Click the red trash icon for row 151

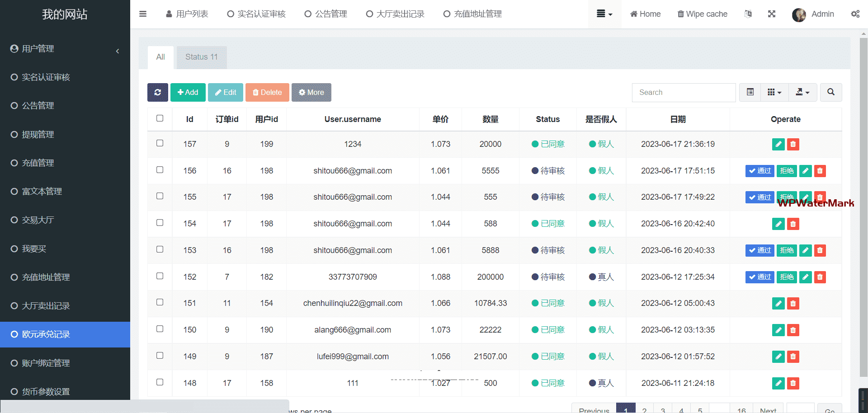point(793,303)
